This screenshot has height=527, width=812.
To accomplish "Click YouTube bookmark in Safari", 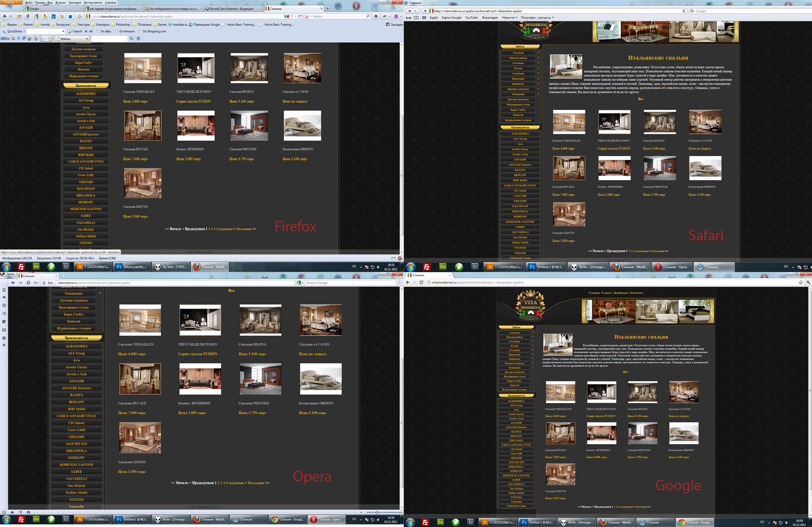I will point(471,18).
